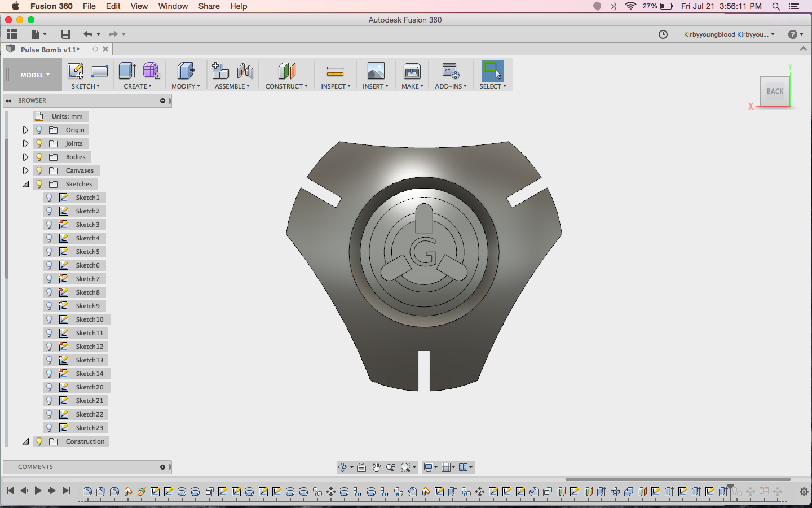
Task: Open Grid and Snaps dropdown
Action: [449, 467]
